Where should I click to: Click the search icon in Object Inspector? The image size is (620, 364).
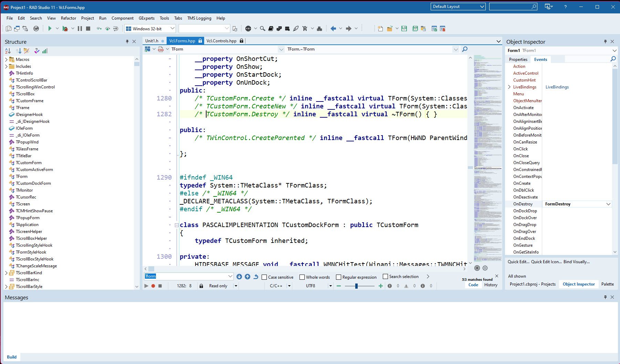coord(613,59)
